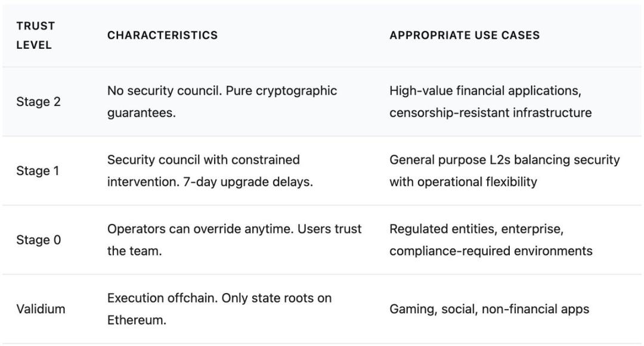
Task: Click "compliance-required environments" text
Action: [x=490, y=251]
